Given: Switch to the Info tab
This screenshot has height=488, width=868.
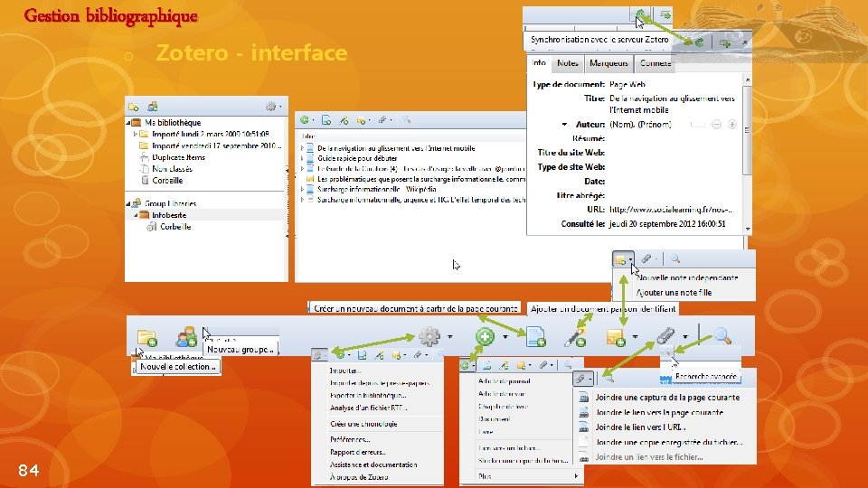Looking at the screenshot, I should point(539,63).
